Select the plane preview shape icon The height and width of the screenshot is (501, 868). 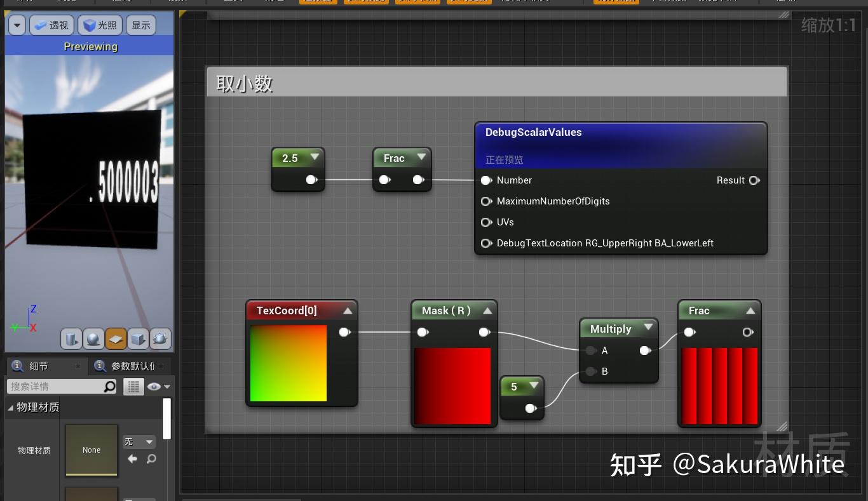pos(116,340)
